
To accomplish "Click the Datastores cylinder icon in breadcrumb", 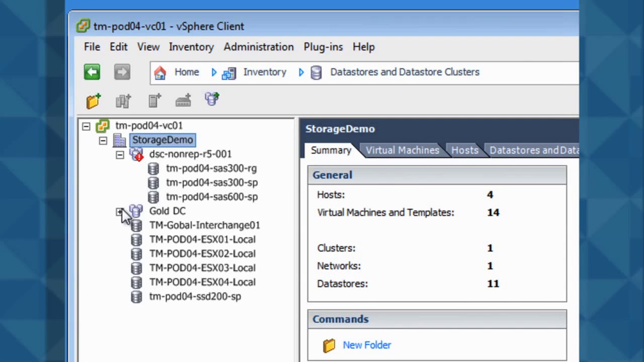I will click(x=316, y=73).
